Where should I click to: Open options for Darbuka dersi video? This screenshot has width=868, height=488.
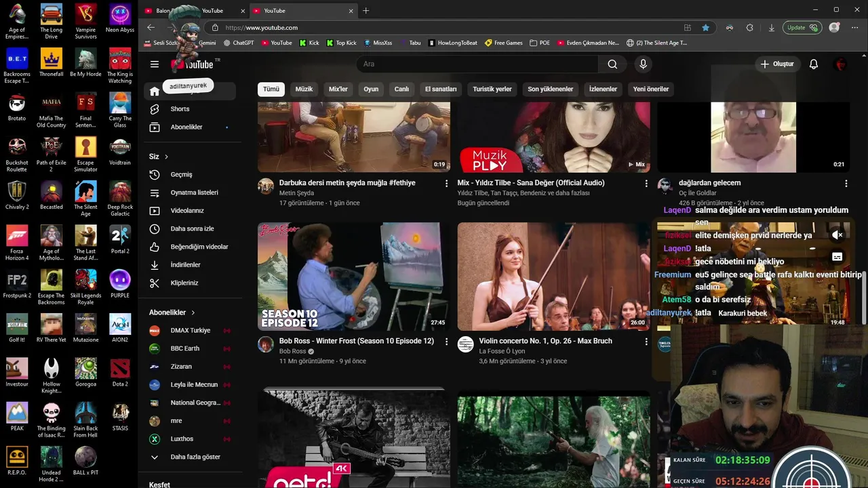[x=446, y=184]
